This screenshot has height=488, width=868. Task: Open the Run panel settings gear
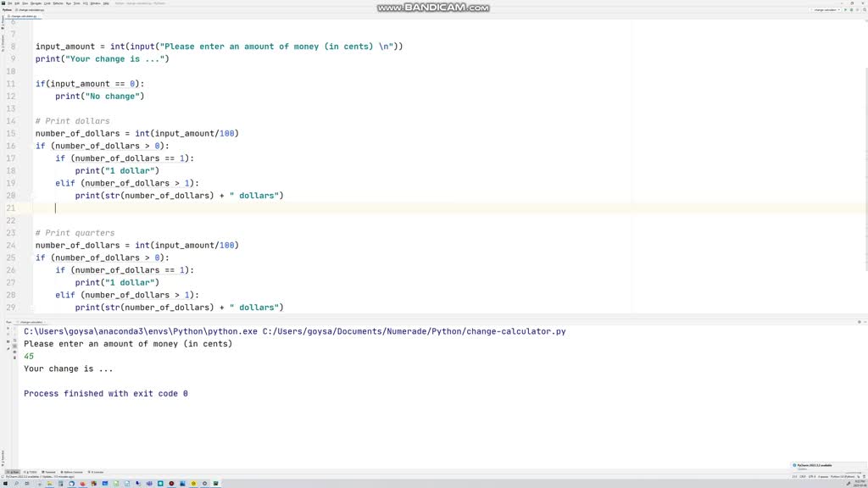(860, 322)
